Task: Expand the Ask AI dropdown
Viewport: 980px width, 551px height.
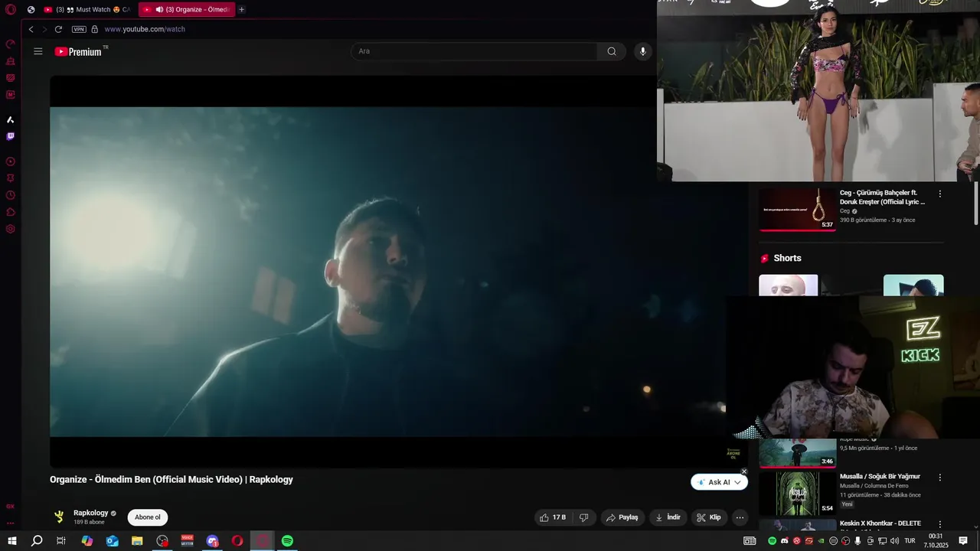Action: click(x=737, y=482)
